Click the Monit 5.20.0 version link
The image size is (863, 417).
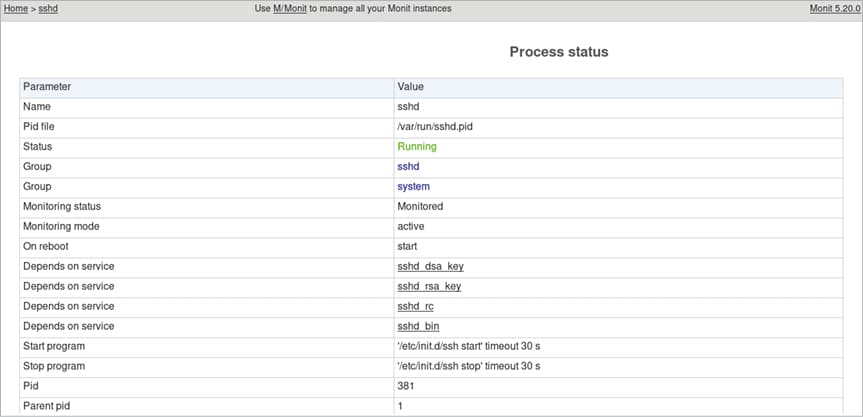(835, 8)
